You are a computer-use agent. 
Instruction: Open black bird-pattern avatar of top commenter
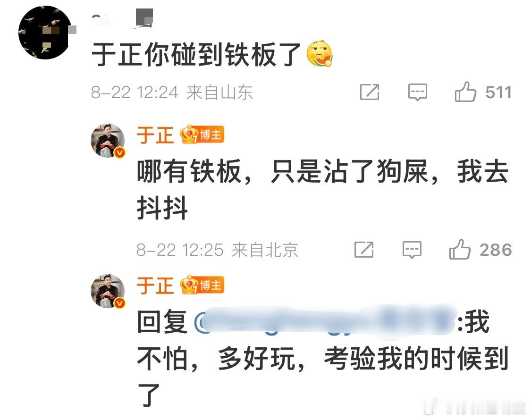45,33
